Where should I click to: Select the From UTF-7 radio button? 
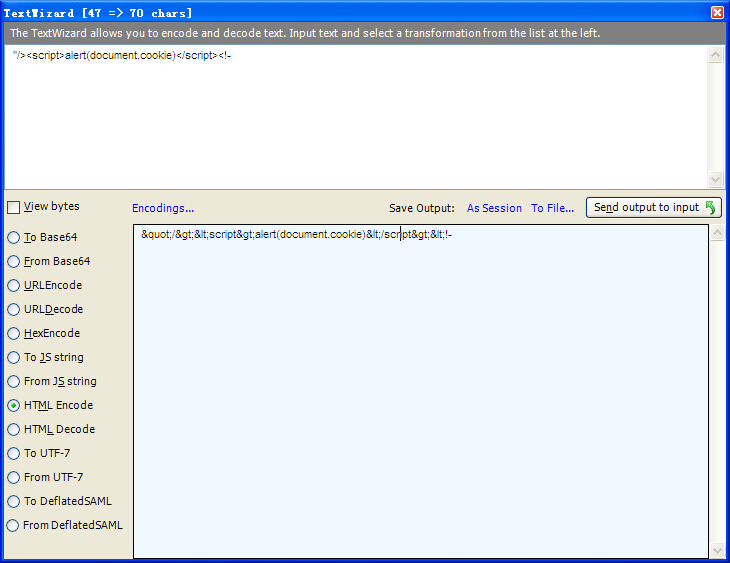point(14,477)
